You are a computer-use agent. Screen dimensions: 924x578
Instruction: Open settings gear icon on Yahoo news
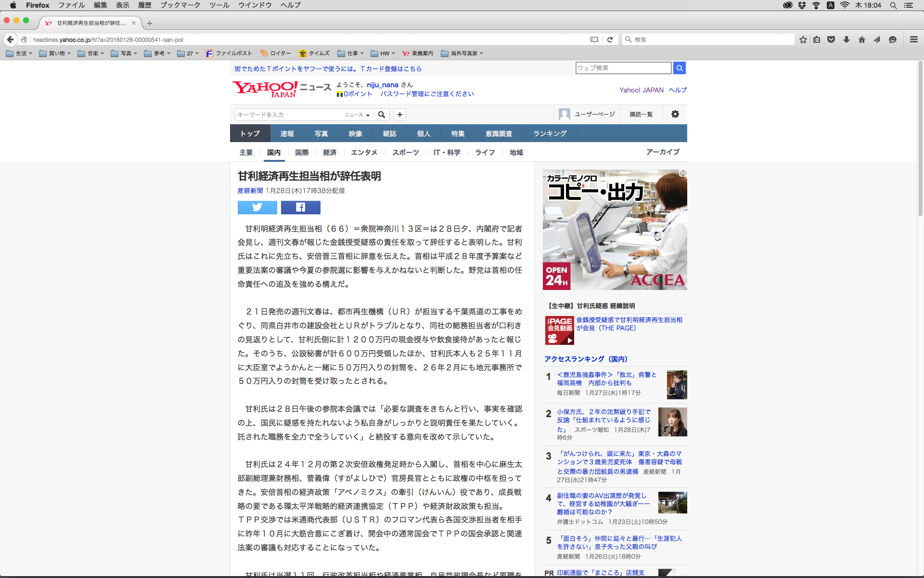pos(675,114)
